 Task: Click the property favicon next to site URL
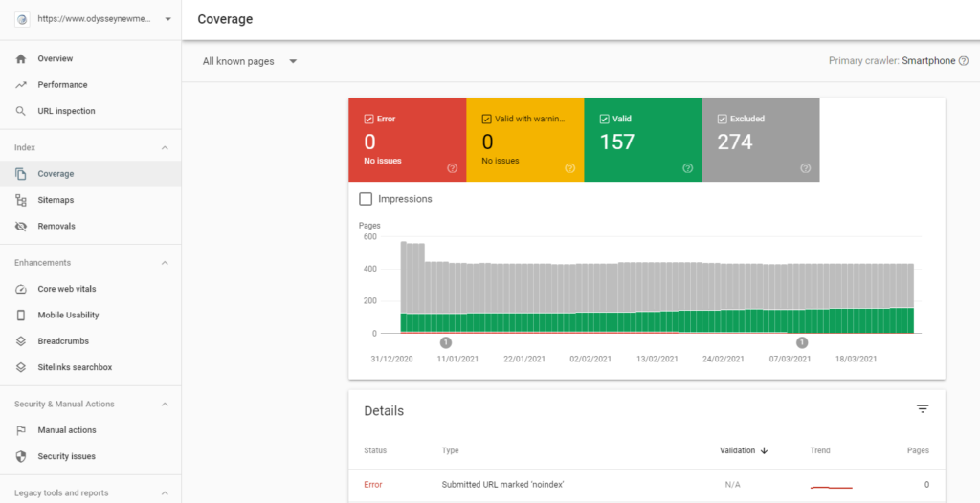23,19
